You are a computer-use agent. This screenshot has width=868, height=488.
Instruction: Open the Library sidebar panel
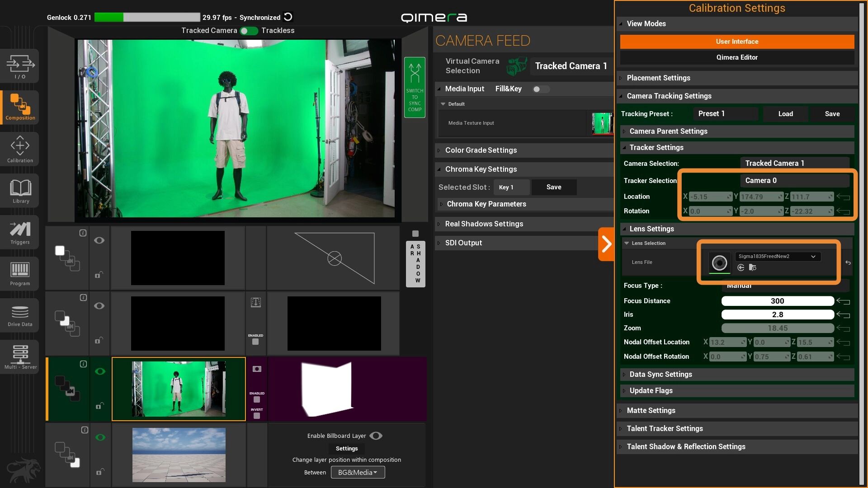tap(20, 191)
